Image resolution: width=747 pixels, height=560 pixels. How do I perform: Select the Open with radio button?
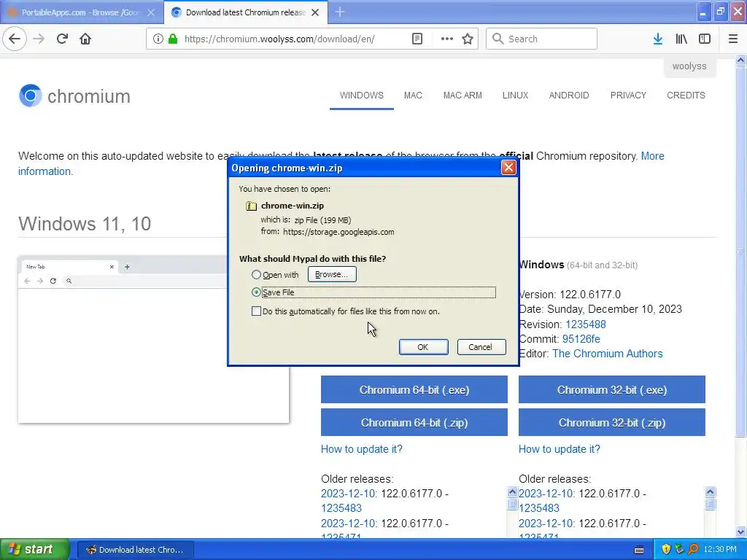tap(256, 275)
